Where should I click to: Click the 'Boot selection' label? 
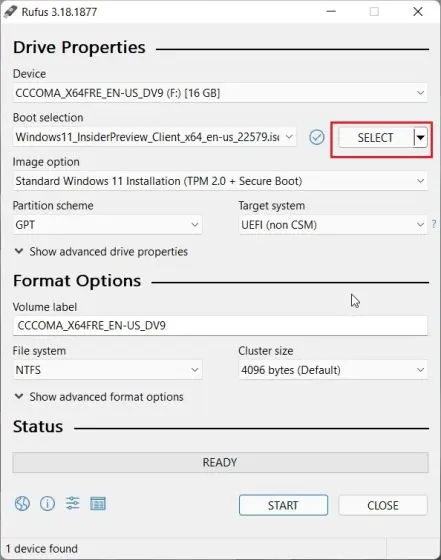point(48,118)
